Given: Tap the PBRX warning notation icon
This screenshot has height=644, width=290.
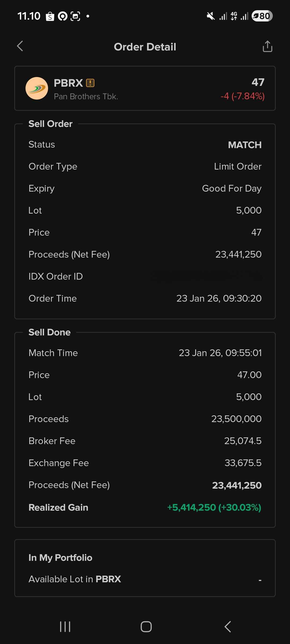Looking at the screenshot, I should (x=90, y=83).
